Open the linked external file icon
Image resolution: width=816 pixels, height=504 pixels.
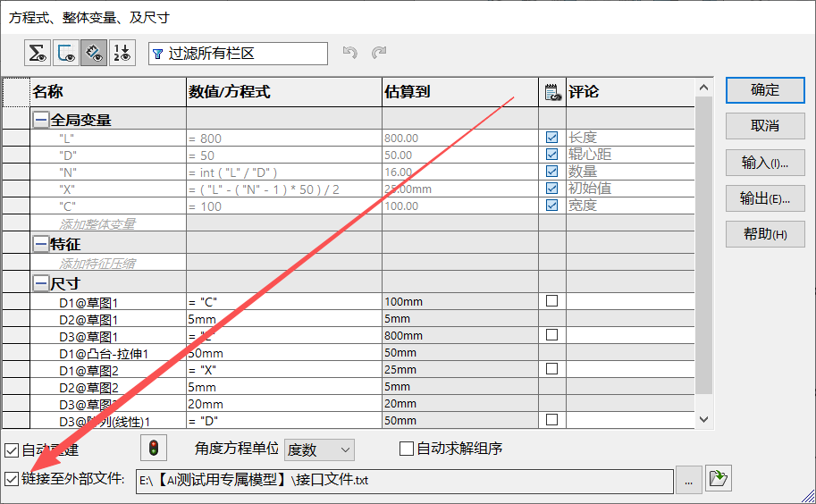coord(719,478)
